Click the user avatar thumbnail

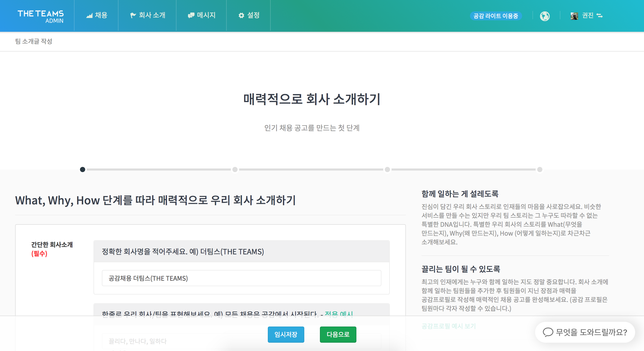click(x=574, y=16)
